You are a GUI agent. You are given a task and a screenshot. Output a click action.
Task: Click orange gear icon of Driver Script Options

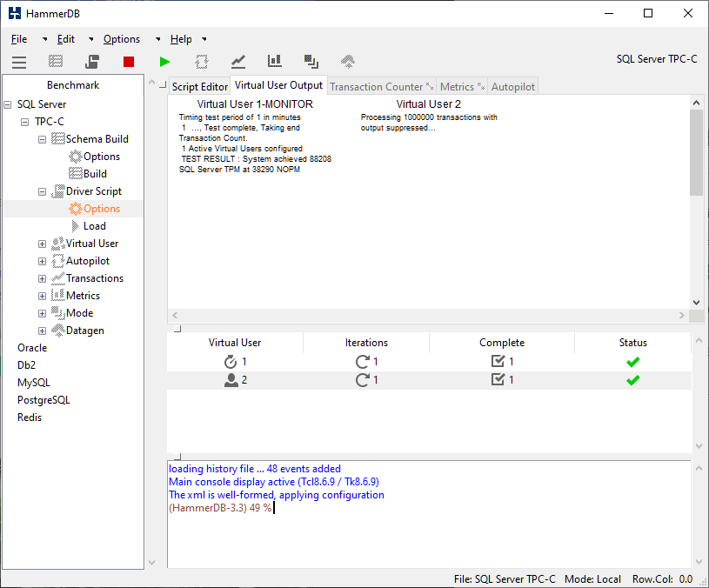coord(75,209)
